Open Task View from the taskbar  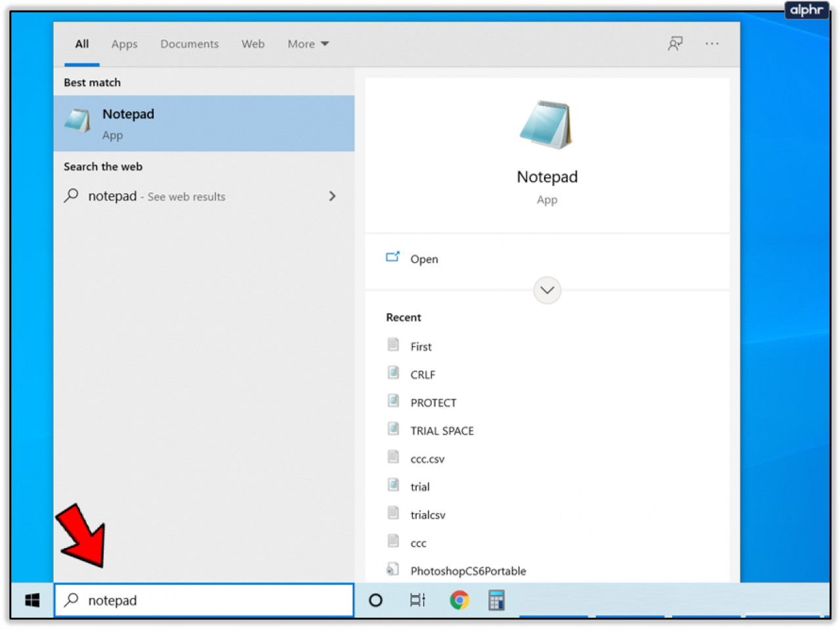pyautogui.click(x=417, y=600)
